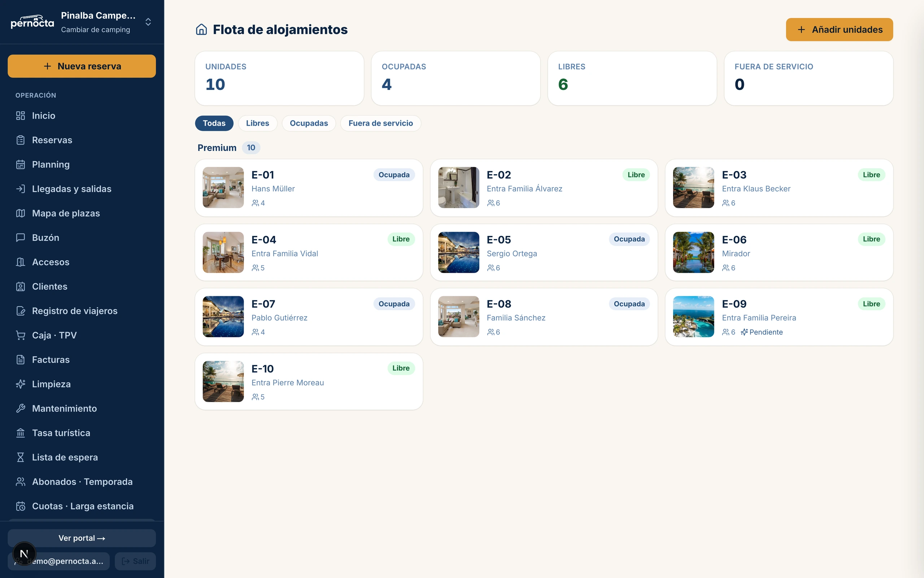Click the Libre badge on E-10
924x578 pixels.
coord(401,368)
